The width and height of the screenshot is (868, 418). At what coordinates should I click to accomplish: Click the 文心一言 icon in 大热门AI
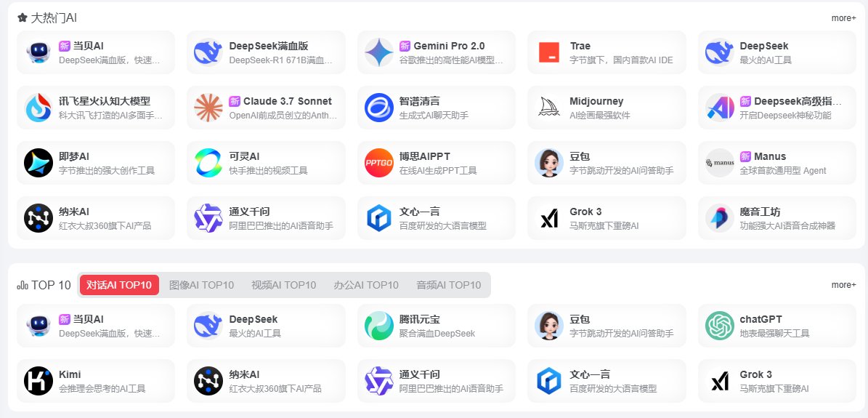point(378,218)
